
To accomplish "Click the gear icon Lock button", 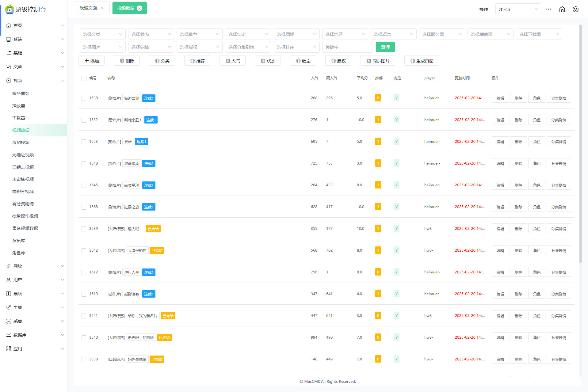I will pyautogui.click(x=303, y=61).
